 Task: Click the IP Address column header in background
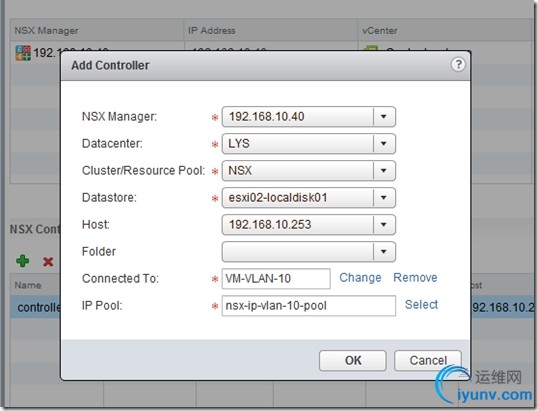point(271,31)
